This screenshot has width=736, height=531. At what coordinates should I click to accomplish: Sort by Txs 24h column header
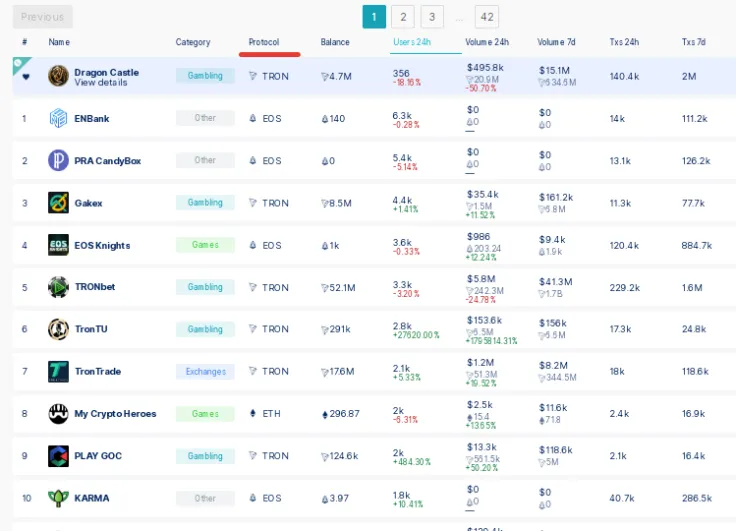click(x=624, y=42)
